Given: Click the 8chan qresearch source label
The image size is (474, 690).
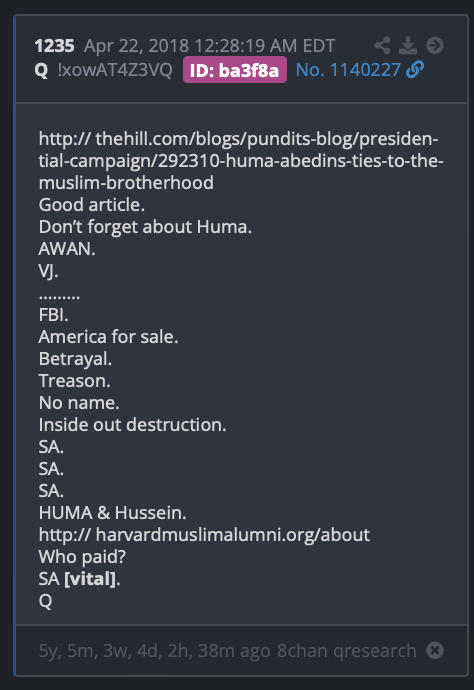Looking at the screenshot, I should pos(346,650).
